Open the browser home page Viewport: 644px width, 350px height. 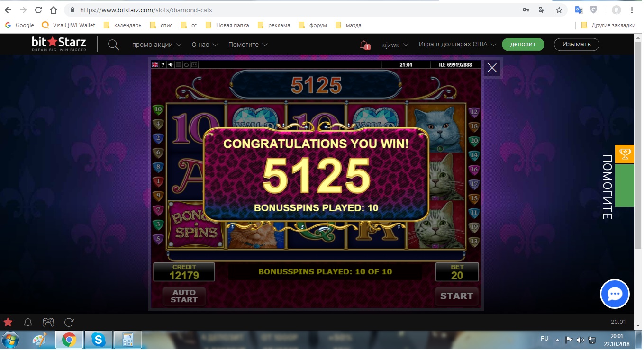tap(54, 9)
